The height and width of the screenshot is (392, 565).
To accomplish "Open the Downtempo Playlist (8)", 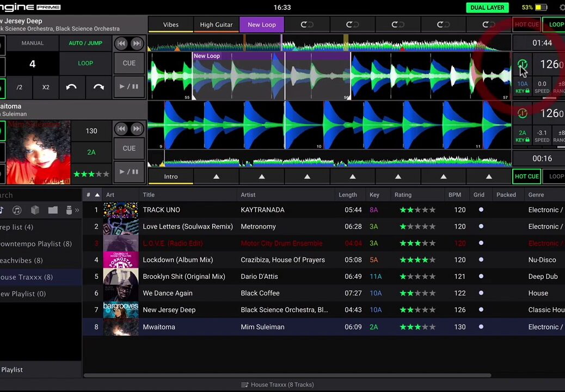I will [x=36, y=244].
